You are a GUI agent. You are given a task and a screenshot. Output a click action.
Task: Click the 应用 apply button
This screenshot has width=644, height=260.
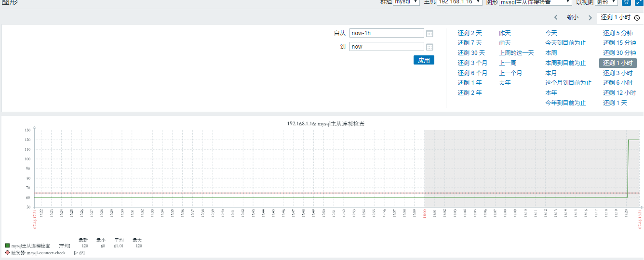pyautogui.click(x=424, y=60)
